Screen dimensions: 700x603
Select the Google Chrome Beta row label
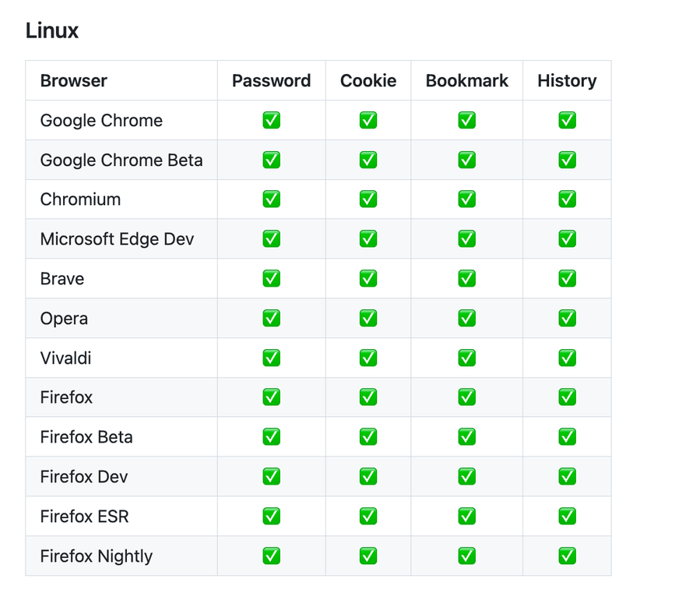[x=121, y=160]
